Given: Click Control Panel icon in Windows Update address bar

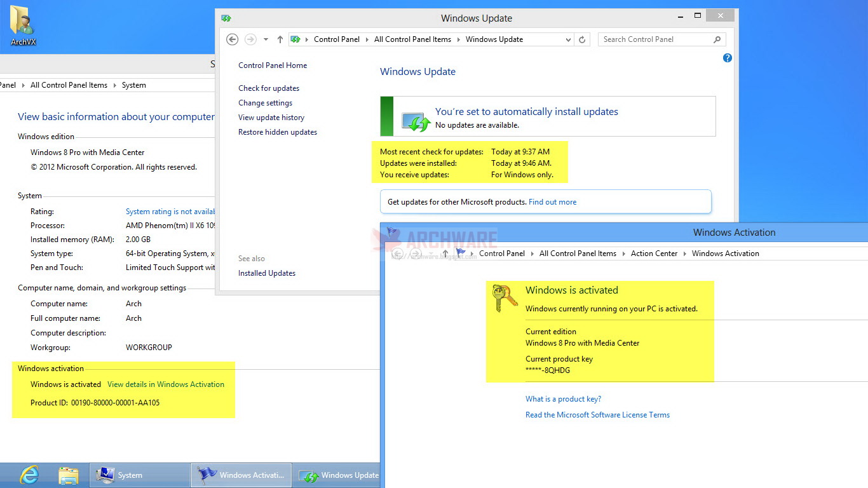Looking at the screenshot, I should [295, 39].
